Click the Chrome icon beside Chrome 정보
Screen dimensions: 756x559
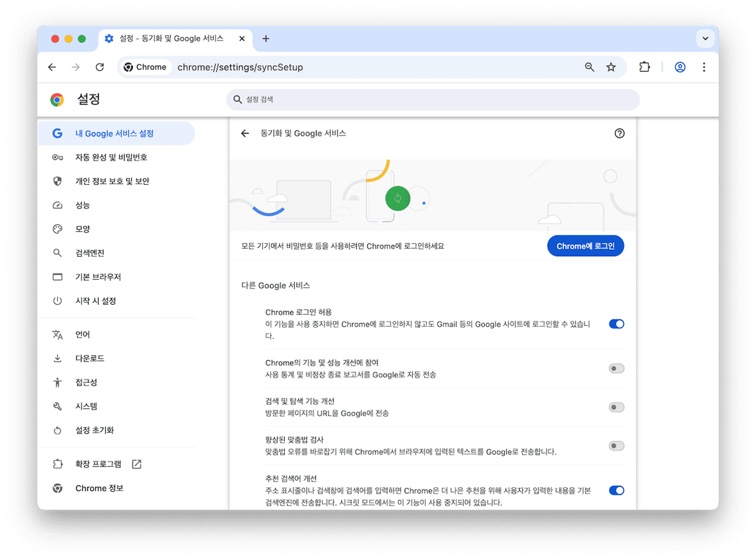pyautogui.click(x=57, y=488)
